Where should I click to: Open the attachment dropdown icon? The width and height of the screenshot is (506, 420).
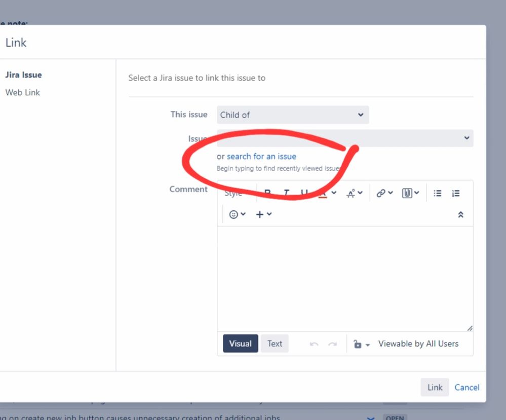pos(410,193)
